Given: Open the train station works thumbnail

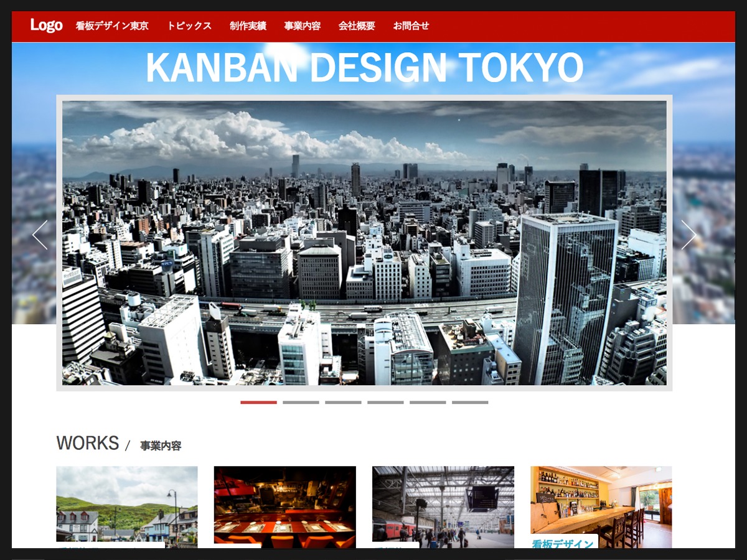Looking at the screenshot, I should pos(443,507).
